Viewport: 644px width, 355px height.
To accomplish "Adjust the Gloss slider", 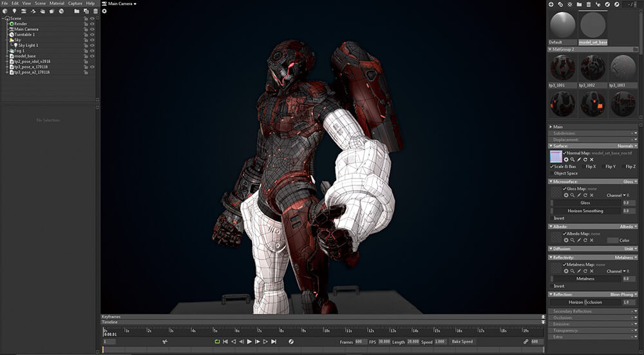I will (585, 202).
